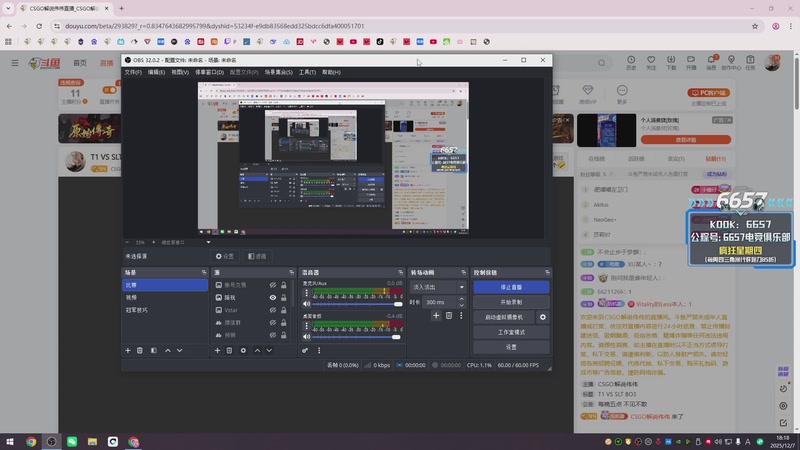Viewport: 800px width, 450px height.
Task: Click the 滤镜 filters button above scenes
Action: click(257, 256)
